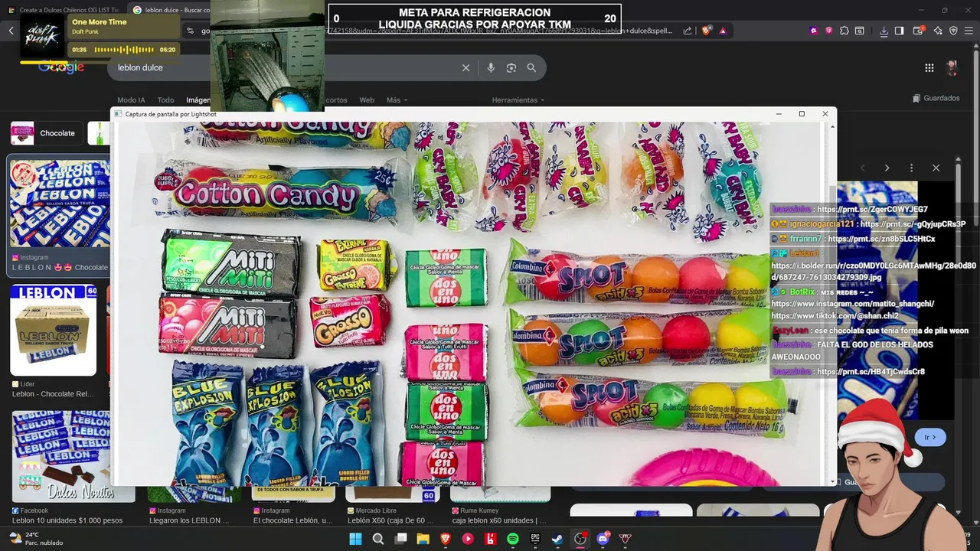
Task: Open Windows taskbar search
Action: click(x=378, y=539)
